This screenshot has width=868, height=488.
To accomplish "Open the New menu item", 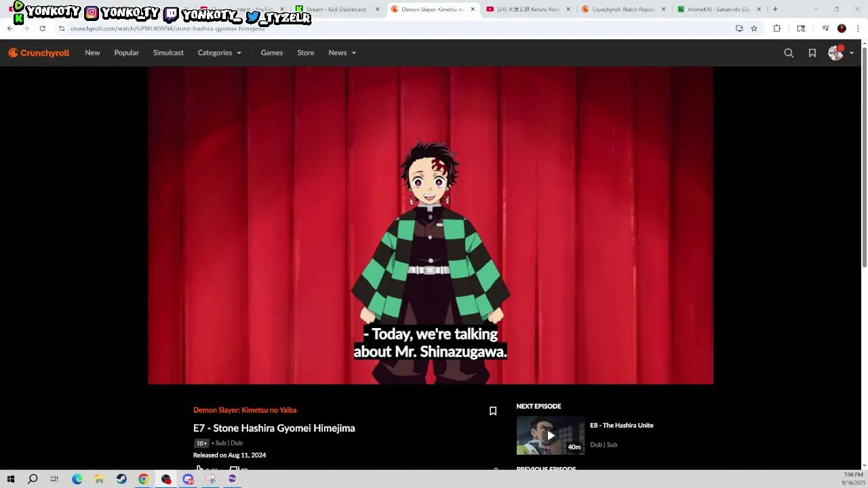I will point(92,53).
